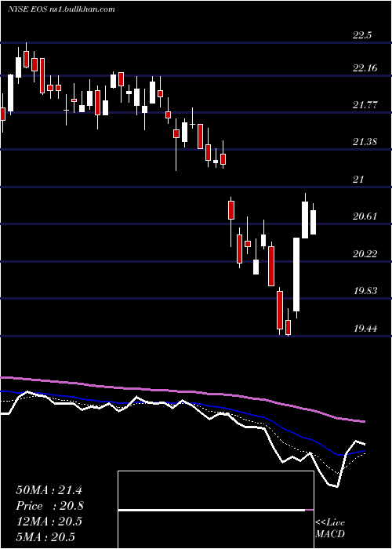Viewport: 392px width, 549px height.
Task: Click the 20.22 price level label
Action: pos(365,253)
